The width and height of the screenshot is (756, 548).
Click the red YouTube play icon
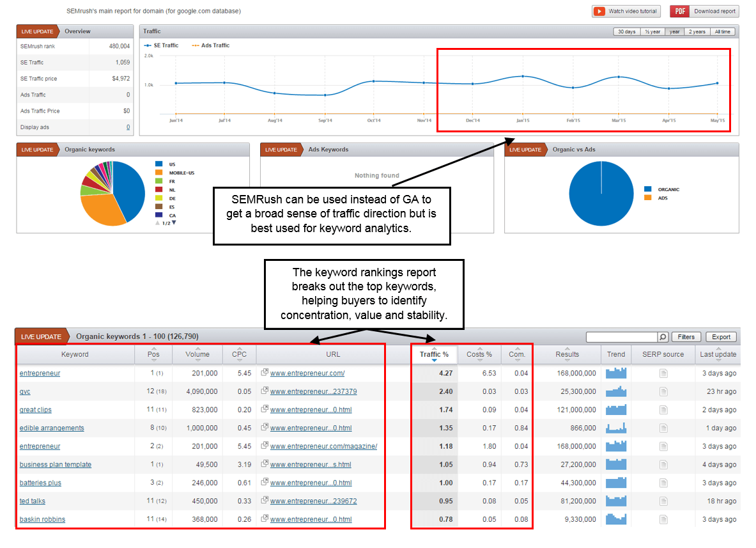pos(599,12)
